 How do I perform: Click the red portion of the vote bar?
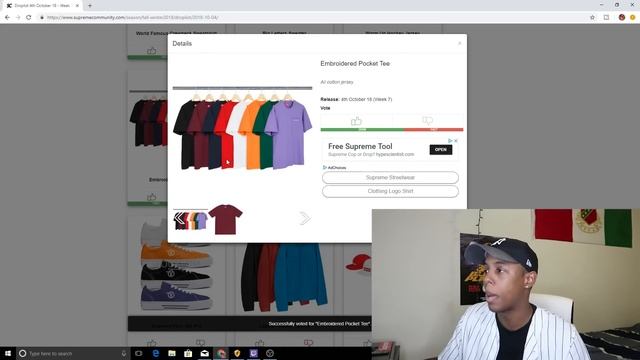pos(433,129)
